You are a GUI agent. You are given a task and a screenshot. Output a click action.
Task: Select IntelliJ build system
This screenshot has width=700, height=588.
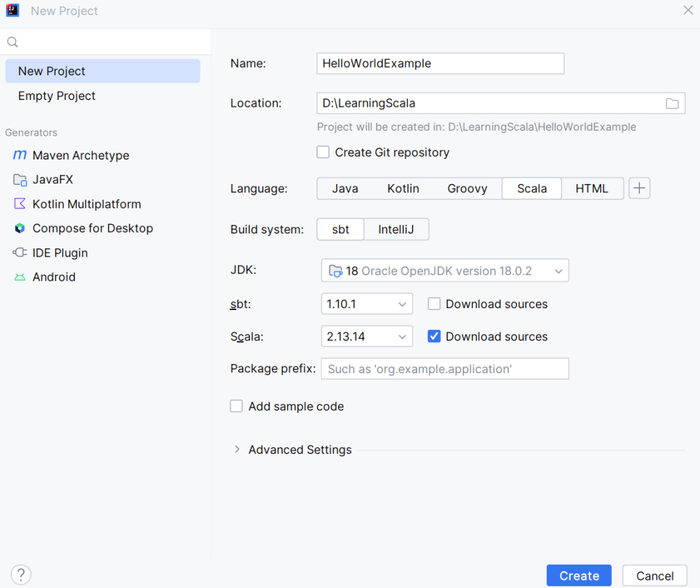pos(396,229)
